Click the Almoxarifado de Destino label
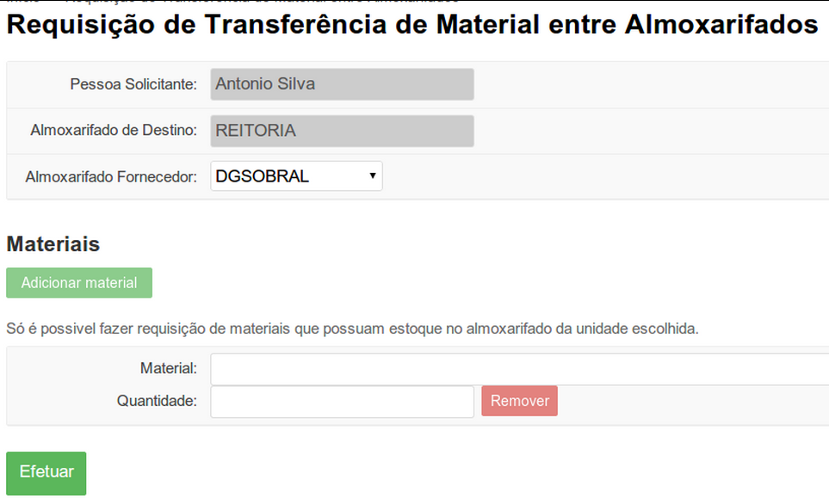This screenshot has width=829, height=504. click(x=114, y=130)
